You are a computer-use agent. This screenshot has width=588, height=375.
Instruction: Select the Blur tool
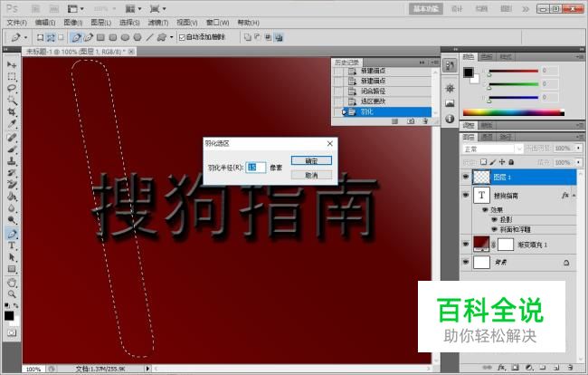pos(12,208)
